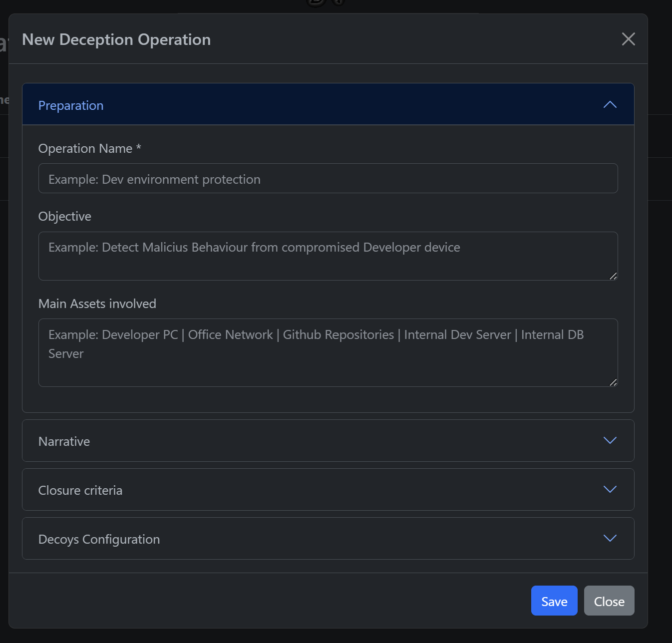Expand the Narrative section

pyautogui.click(x=328, y=441)
